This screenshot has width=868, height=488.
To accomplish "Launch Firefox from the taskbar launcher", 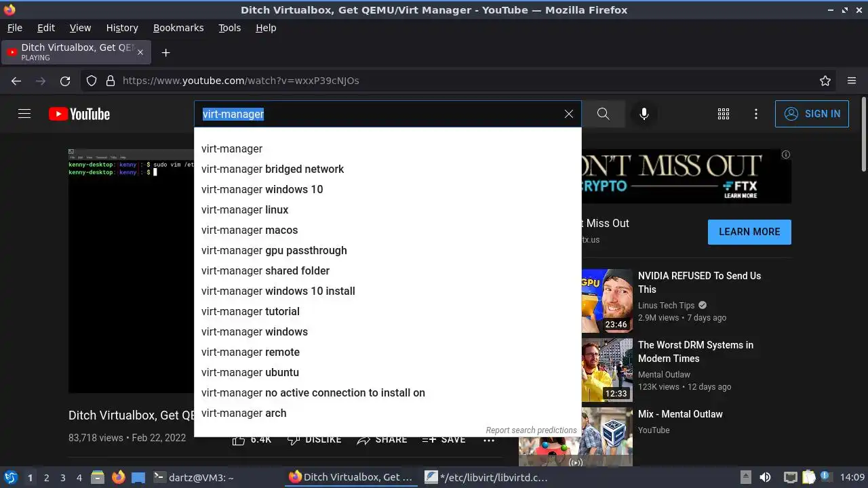I will click(x=119, y=478).
